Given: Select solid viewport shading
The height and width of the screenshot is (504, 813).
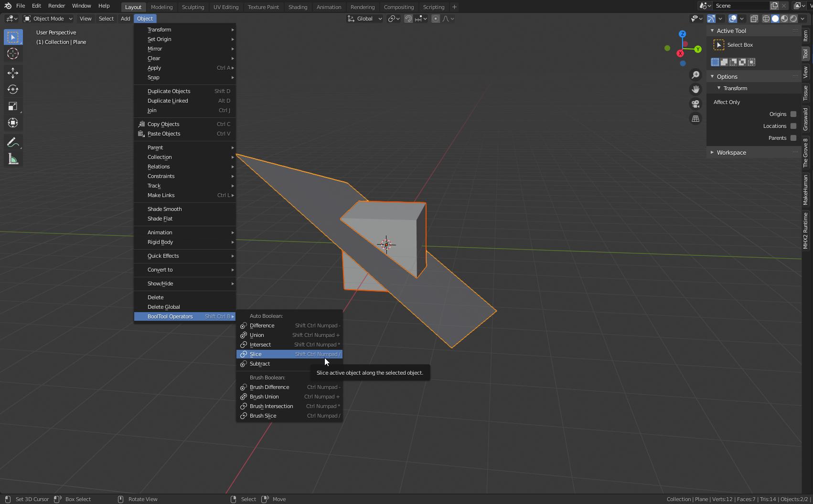Looking at the screenshot, I should (x=775, y=19).
